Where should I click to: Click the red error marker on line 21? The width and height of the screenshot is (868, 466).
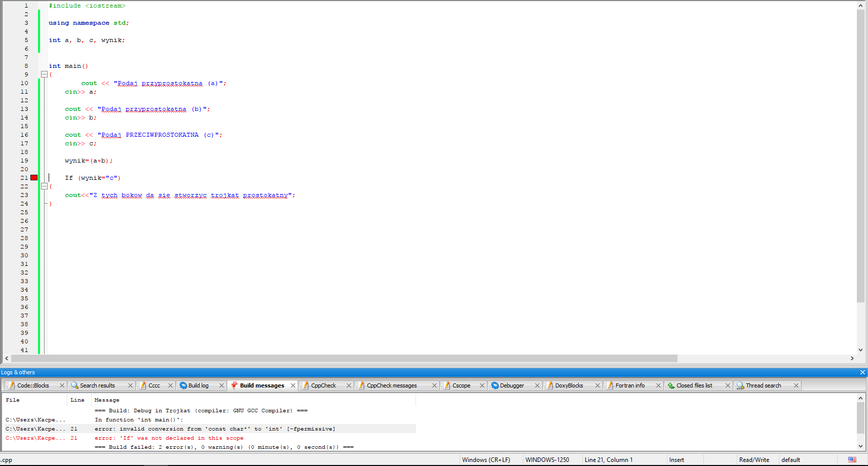(x=34, y=178)
